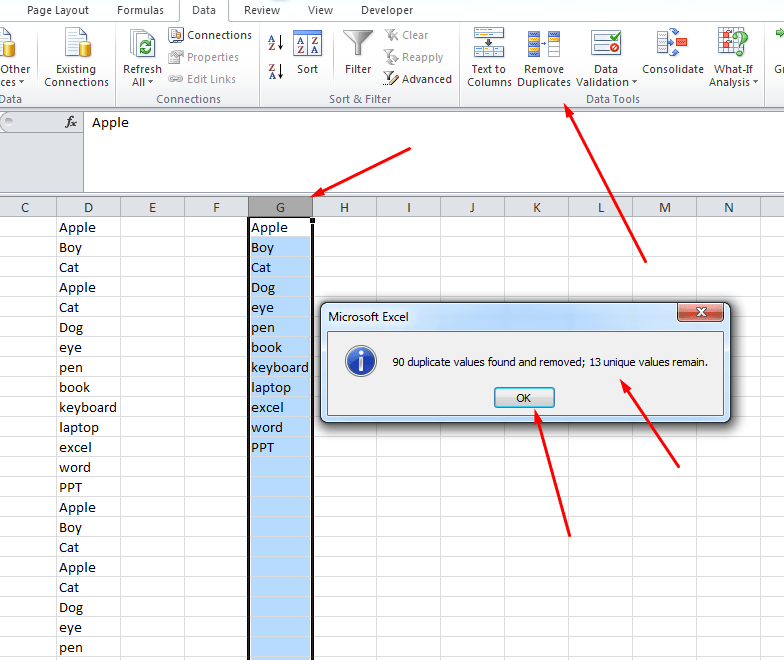The width and height of the screenshot is (784, 660).
Task: Select cell with 'word' in column G
Action: pyautogui.click(x=280, y=427)
